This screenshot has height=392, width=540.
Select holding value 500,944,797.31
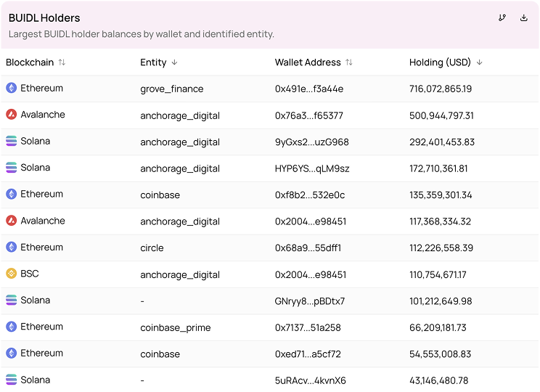tap(441, 115)
